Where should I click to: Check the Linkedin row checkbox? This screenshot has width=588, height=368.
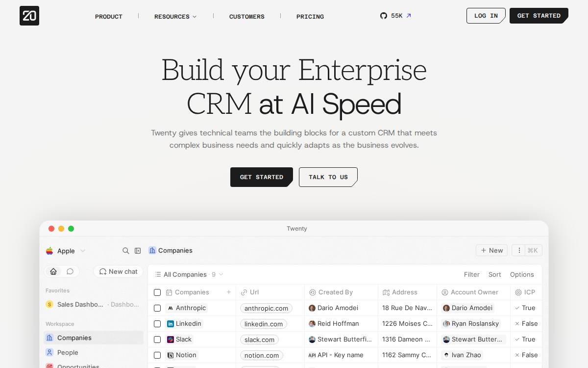[x=157, y=324]
